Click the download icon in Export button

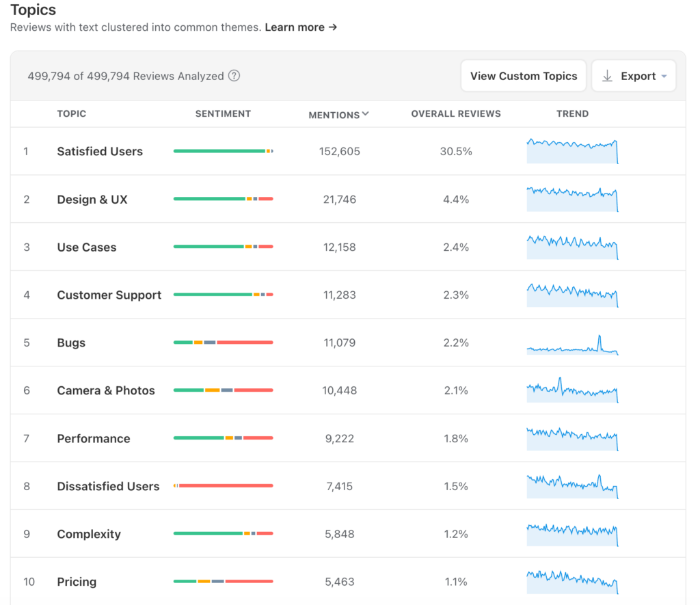[607, 76]
